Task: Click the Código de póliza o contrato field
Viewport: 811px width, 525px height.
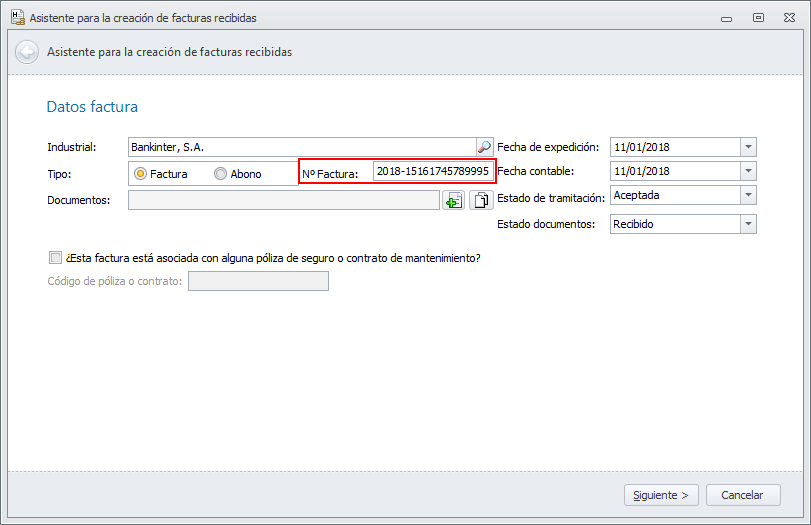Action: coord(258,281)
